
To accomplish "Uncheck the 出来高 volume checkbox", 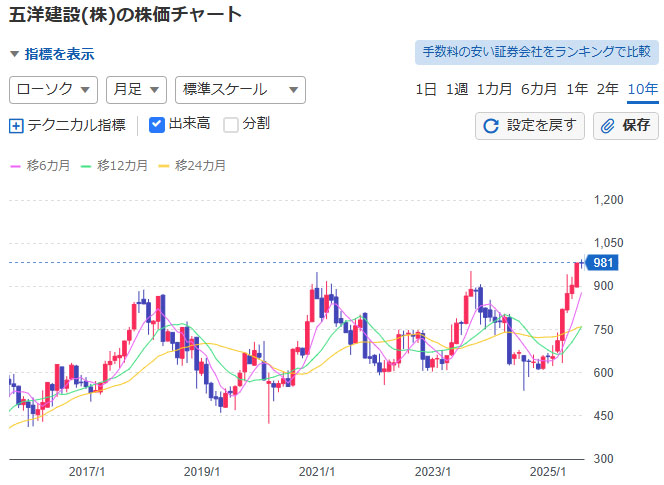I will point(157,125).
